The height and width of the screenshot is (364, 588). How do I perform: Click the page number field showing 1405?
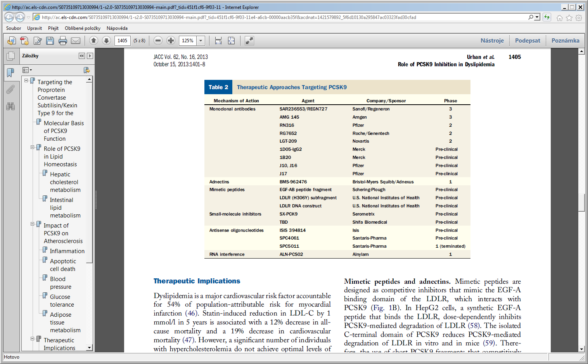[123, 40]
